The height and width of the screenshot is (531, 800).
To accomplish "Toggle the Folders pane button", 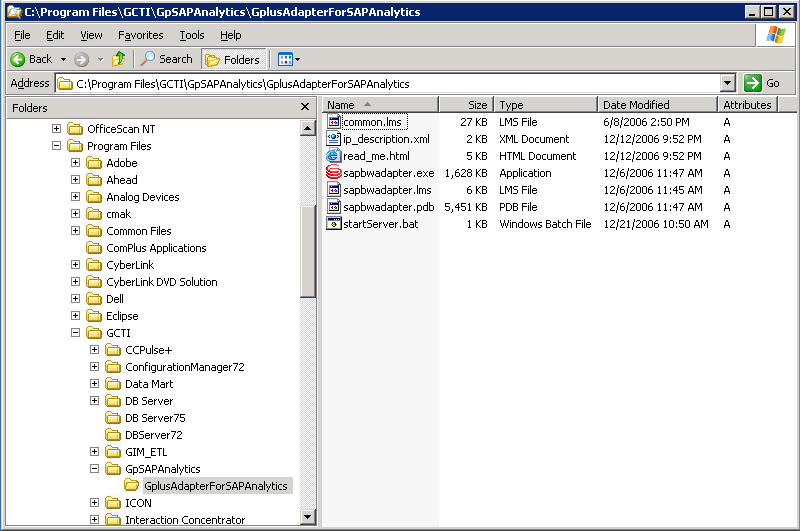I will point(232,59).
